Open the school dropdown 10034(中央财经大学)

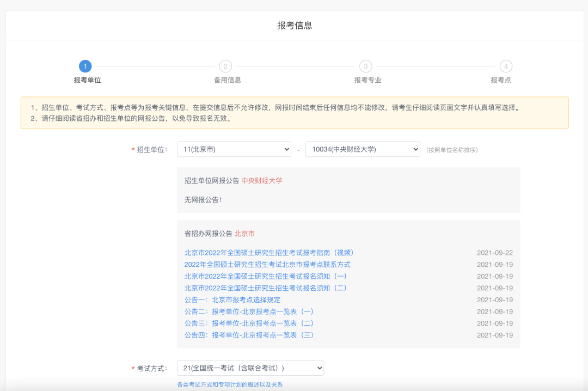pos(363,149)
